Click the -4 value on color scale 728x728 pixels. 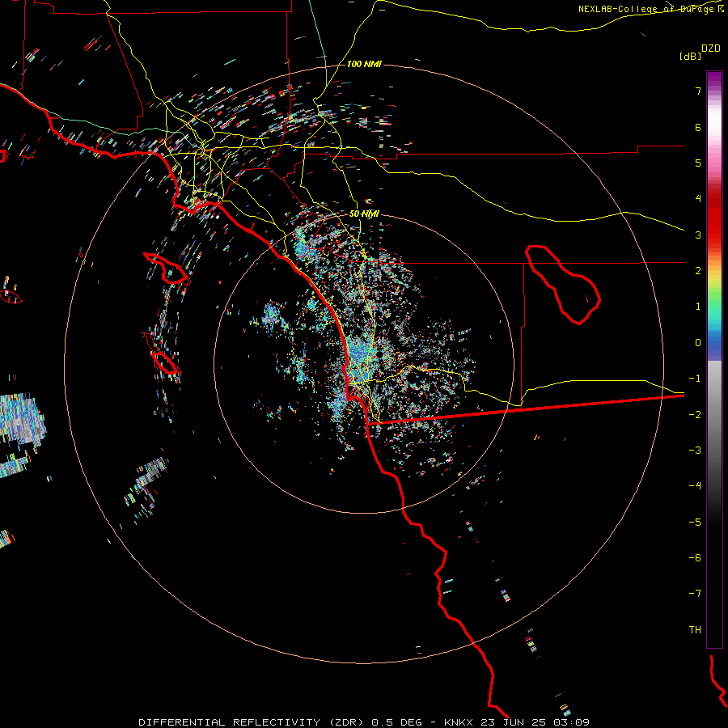tap(695, 485)
